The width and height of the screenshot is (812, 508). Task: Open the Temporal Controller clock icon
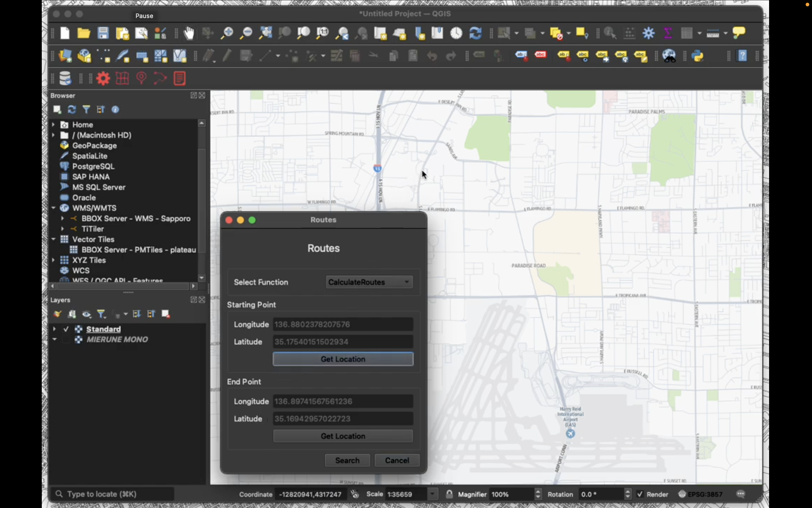click(456, 33)
